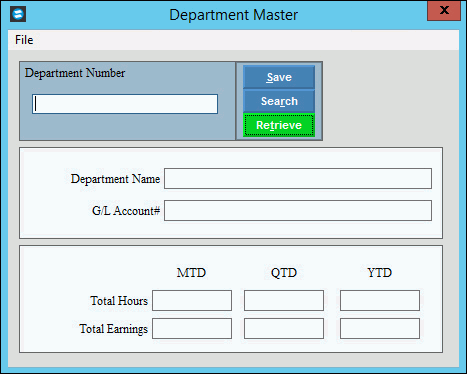Select the MTD Total Earnings field
467x374 pixels.
coord(192,329)
